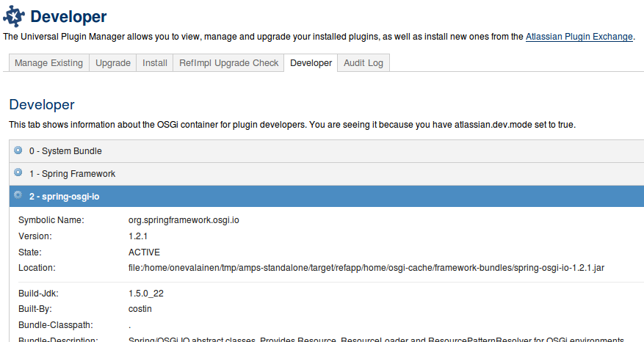Select the active Developer tab
Screen dimensions: 644x342
311,63
